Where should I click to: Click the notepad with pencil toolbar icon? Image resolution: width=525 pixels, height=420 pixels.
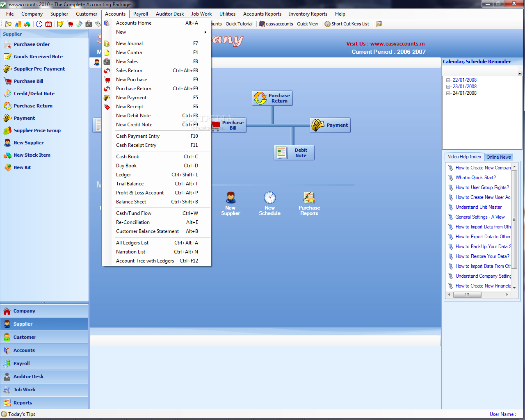pyautogui.click(x=60, y=24)
